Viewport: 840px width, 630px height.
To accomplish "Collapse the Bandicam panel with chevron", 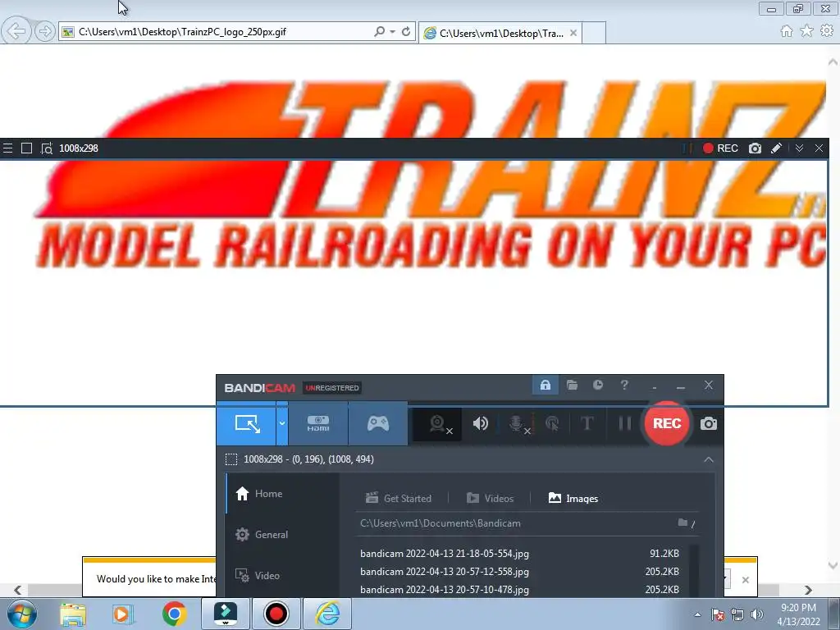I will coord(709,459).
